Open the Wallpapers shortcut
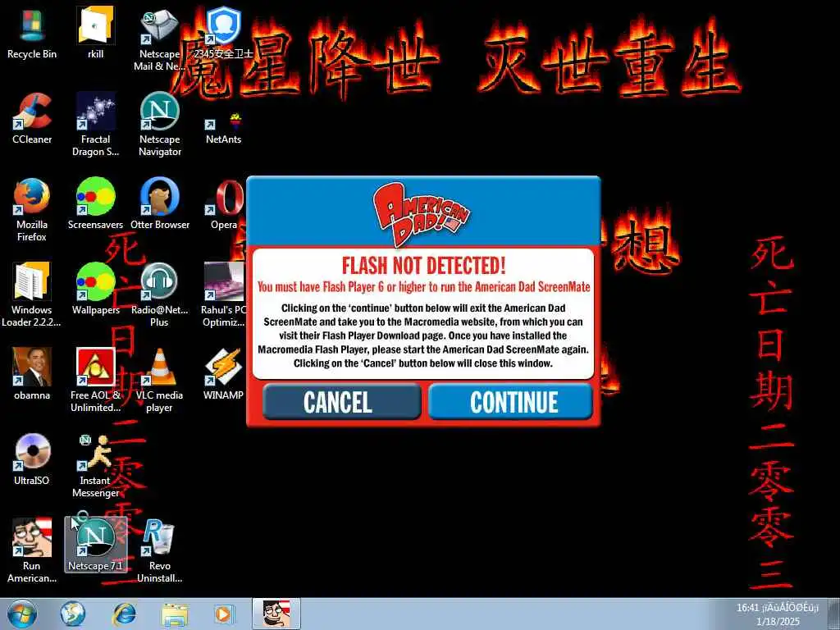Image resolution: width=840 pixels, height=630 pixels. click(95, 290)
